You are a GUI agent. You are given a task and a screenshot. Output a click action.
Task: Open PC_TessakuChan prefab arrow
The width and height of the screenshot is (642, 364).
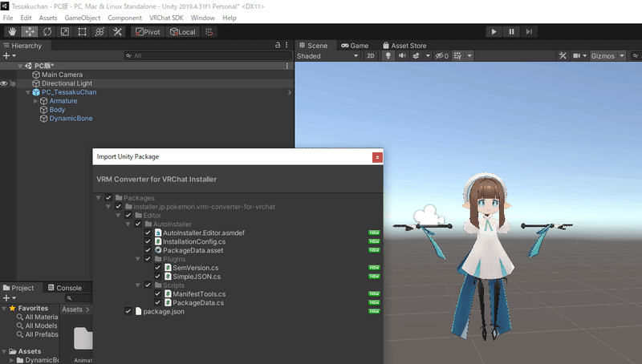click(290, 92)
